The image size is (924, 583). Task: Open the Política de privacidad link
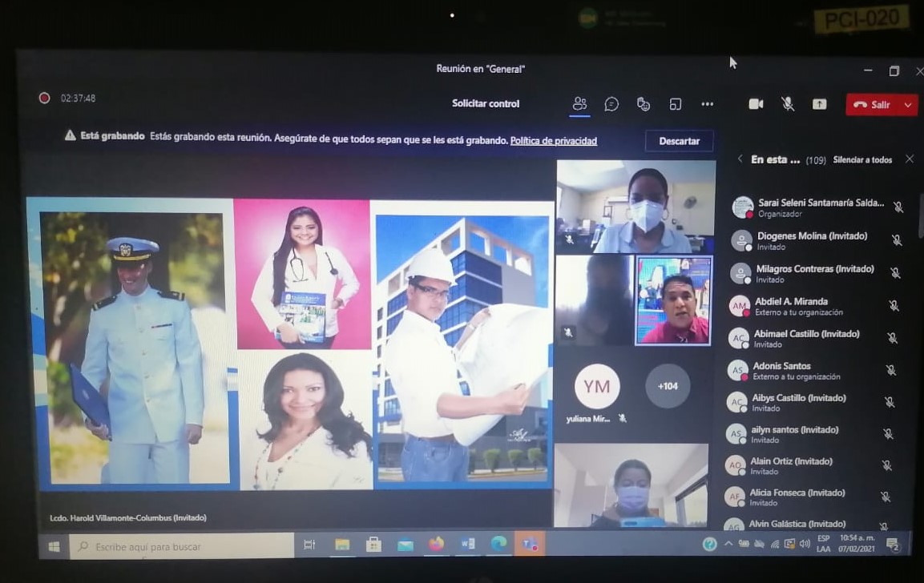coord(553,141)
